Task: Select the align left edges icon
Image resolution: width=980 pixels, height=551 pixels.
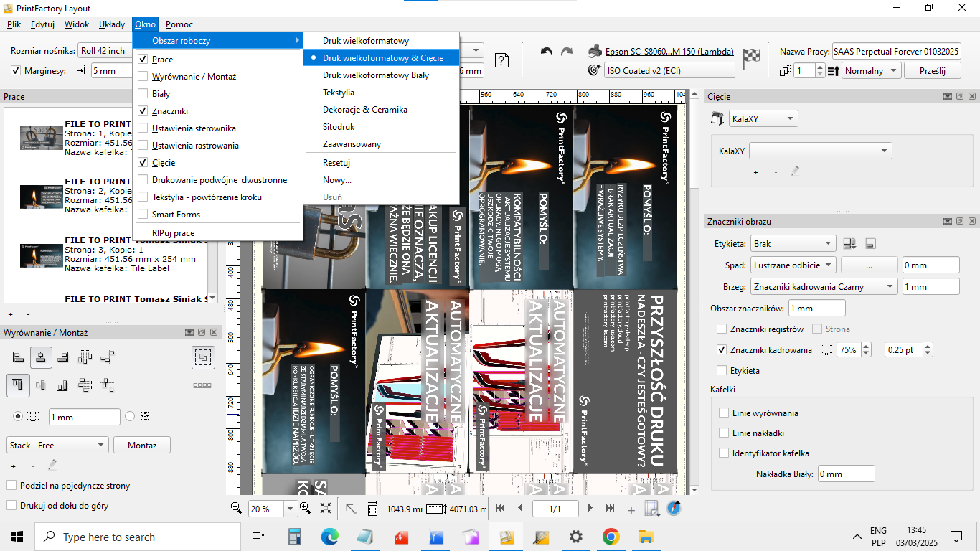Action: pyautogui.click(x=19, y=357)
